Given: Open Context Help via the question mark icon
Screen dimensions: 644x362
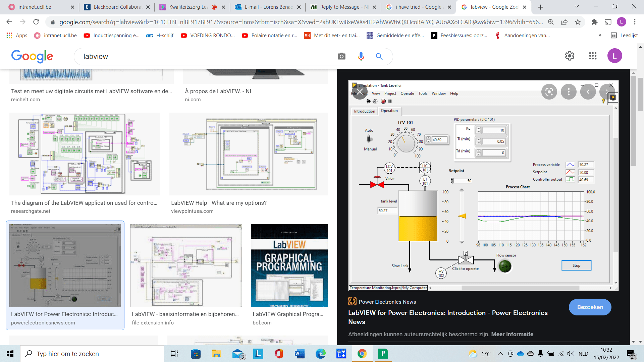Looking at the screenshot, I should 603,101.
